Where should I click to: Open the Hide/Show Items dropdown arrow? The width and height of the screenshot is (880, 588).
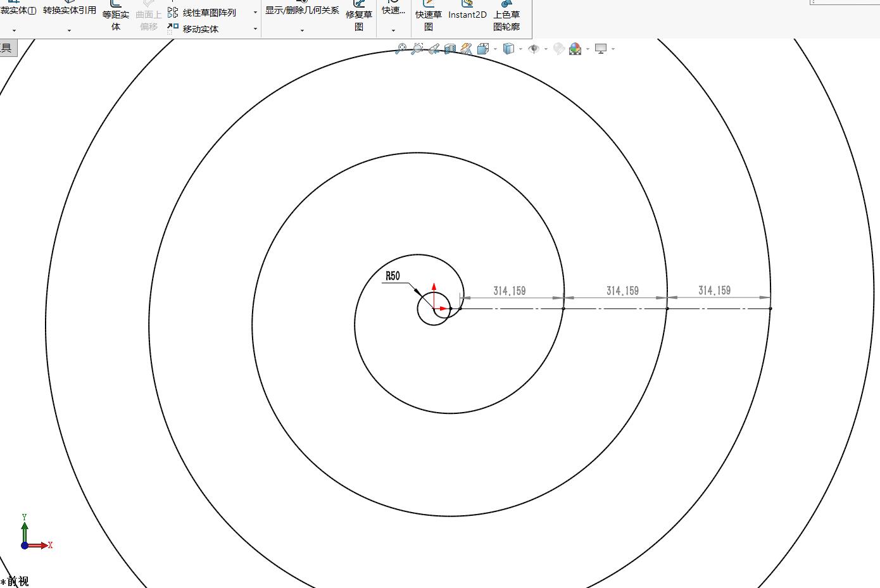546,49
